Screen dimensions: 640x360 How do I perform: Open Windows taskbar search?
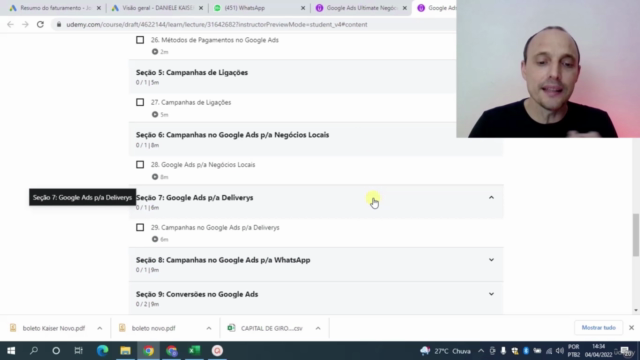(x=34, y=351)
